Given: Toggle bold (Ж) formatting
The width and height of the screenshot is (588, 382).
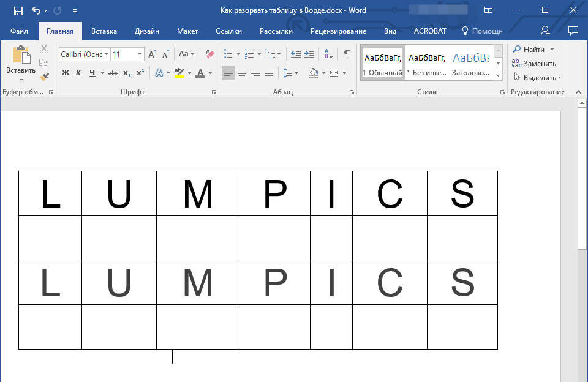Looking at the screenshot, I should (66, 73).
